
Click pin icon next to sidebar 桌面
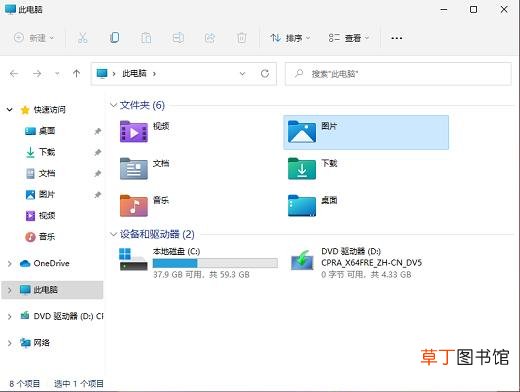(97, 131)
